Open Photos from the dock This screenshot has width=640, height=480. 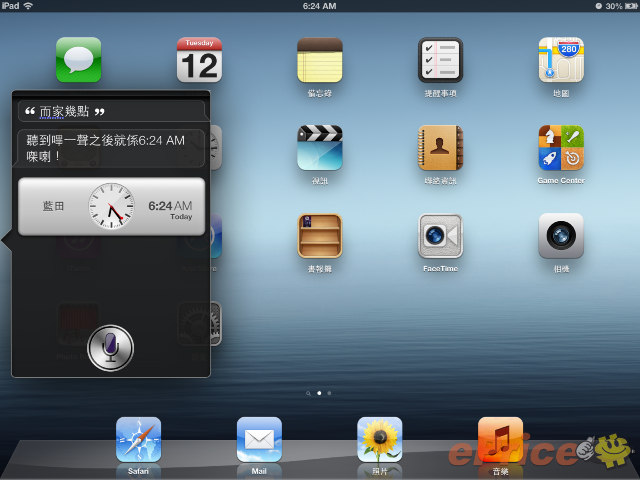pyautogui.click(x=380, y=439)
